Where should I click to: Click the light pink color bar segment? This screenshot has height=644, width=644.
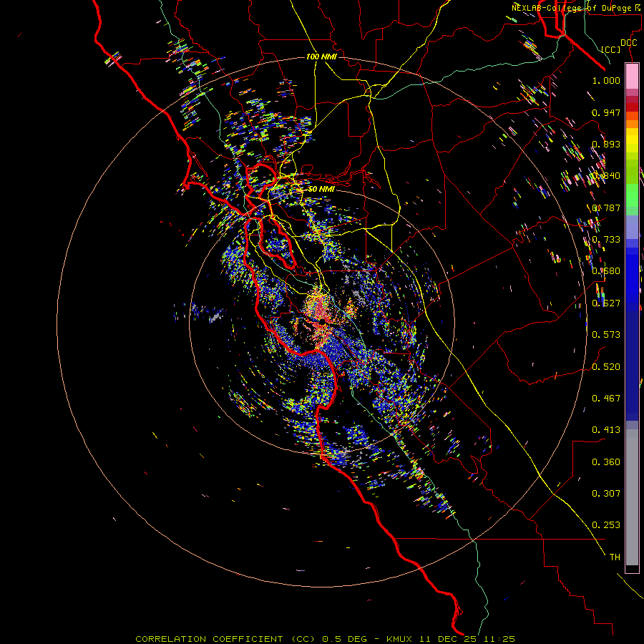click(x=632, y=77)
